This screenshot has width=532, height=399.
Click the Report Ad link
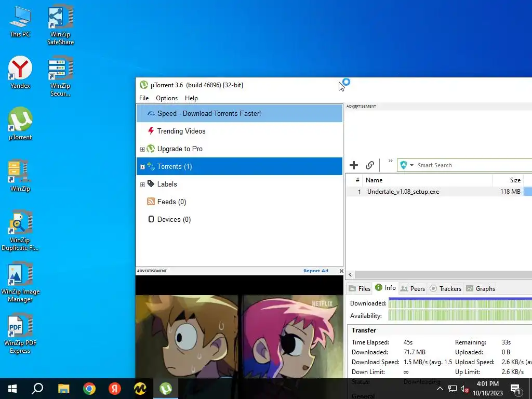click(315, 271)
